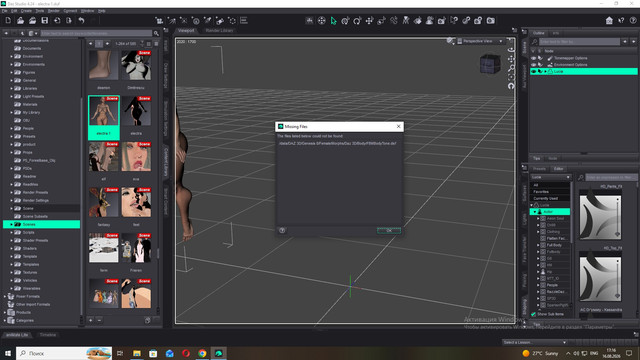Click the Undo arrow icon
The height and width of the screenshot is (360, 640).
click(81, 20)
